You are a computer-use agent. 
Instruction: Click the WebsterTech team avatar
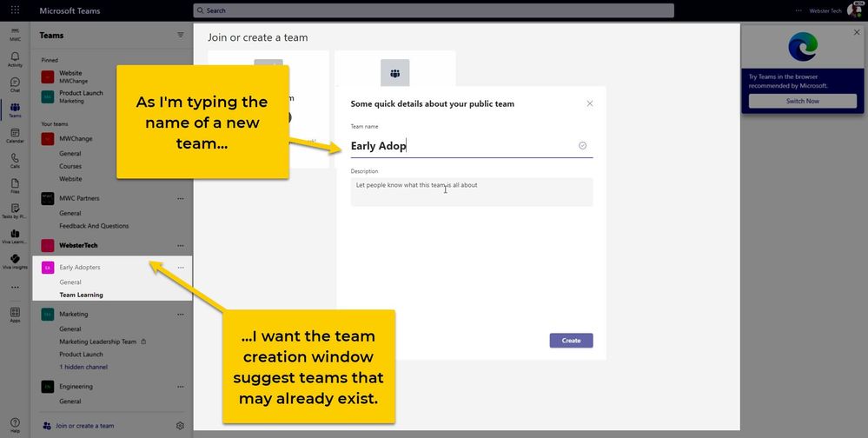48,245
